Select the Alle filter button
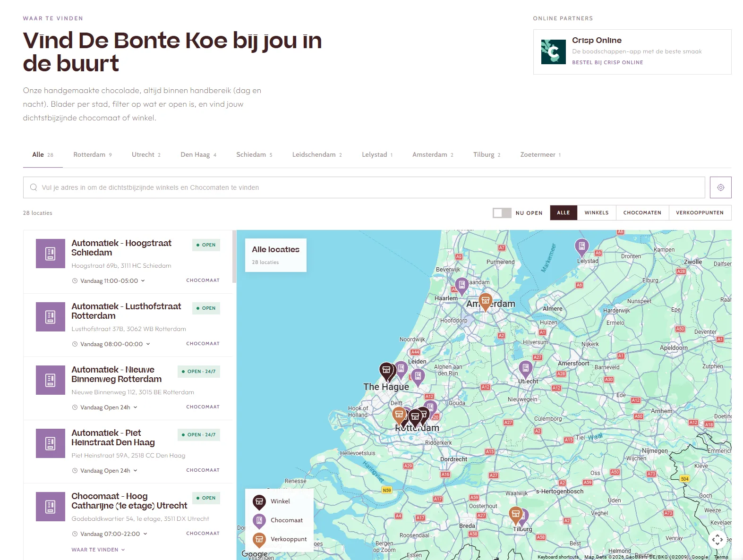Image resolution: width=743 pixels, height=560 pixels. coord(564,213)
